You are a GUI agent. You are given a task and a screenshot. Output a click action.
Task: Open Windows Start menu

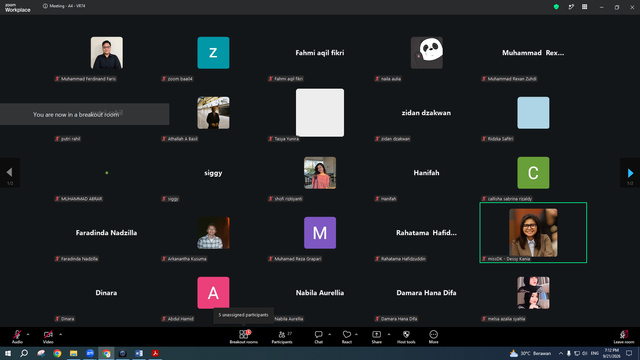point(8,353)
